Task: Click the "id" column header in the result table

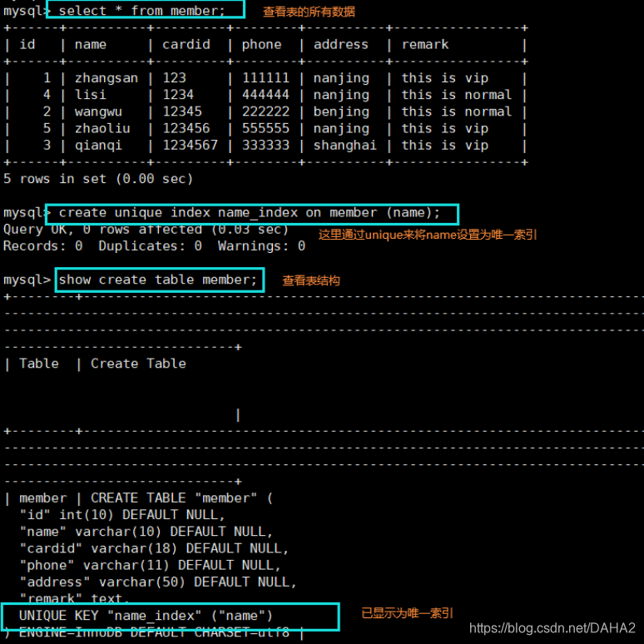Action: tap(27, 44)
